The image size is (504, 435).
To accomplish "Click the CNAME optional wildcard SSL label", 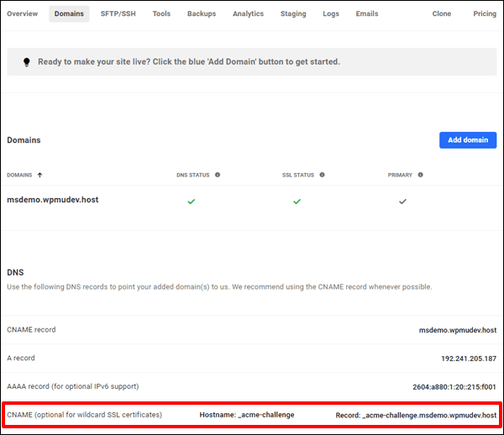I will (85, 415).
